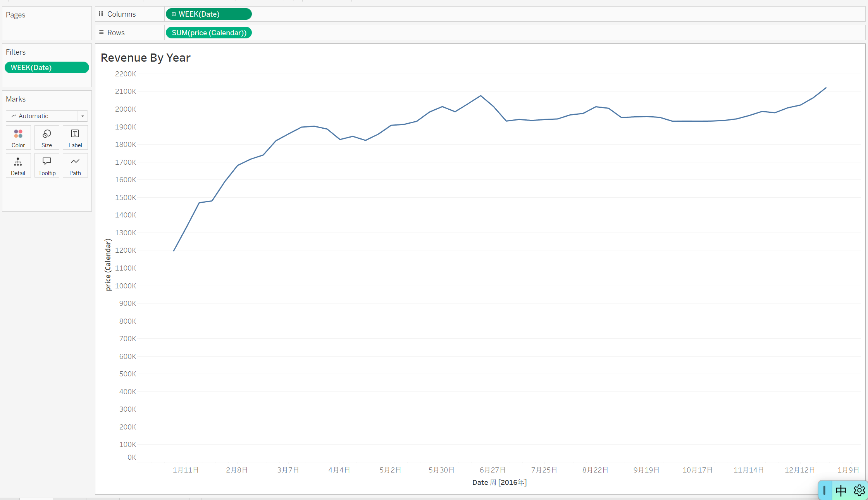Click the mark type dropdown arrow
The height and width of the screenshot is (500, 868).
pyautogui.click(x=83, y=116)
